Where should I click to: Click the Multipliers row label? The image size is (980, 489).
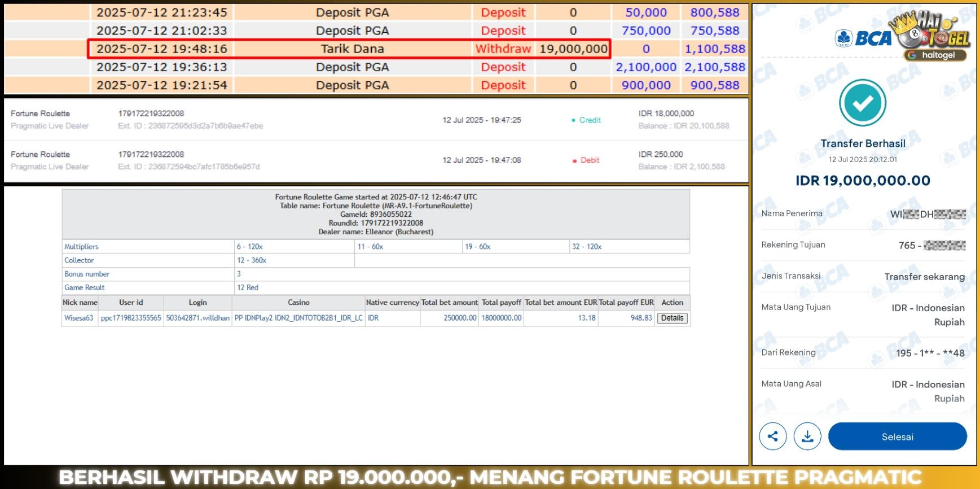[x=81, y=247]
